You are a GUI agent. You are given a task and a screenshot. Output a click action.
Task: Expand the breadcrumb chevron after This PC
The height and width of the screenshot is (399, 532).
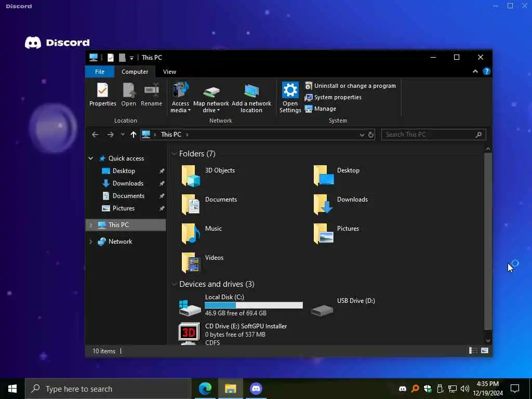tap(187, 135)
